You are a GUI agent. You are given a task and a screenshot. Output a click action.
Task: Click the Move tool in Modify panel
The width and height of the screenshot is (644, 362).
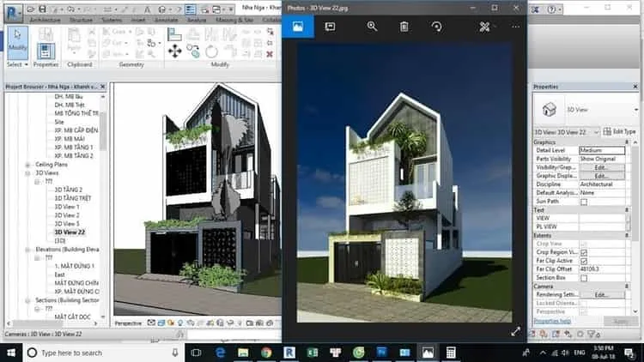[175, 51]
